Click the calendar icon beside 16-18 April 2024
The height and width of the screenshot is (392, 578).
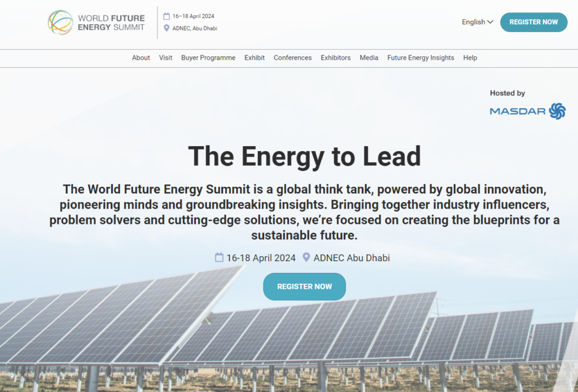pyautogui.click(x=219, y=258)
